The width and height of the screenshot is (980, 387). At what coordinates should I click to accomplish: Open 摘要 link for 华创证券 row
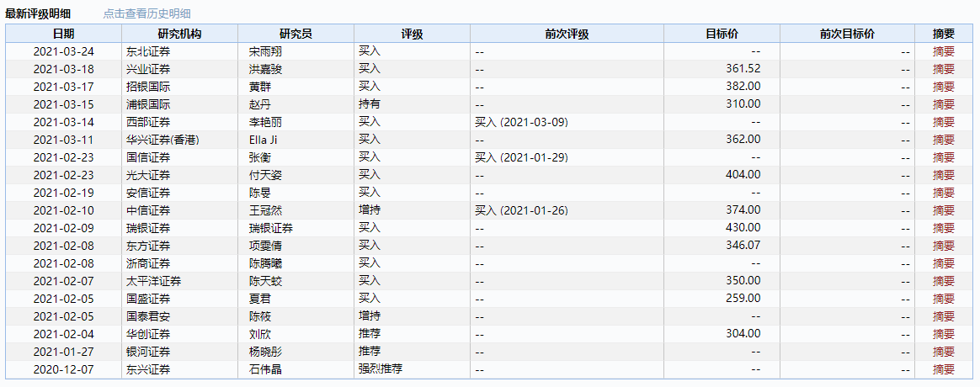point(944,334)
